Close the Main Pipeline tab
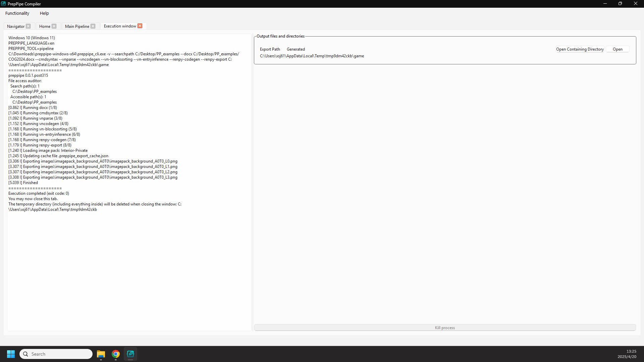 pyautogui.click(x=93, y=26)
